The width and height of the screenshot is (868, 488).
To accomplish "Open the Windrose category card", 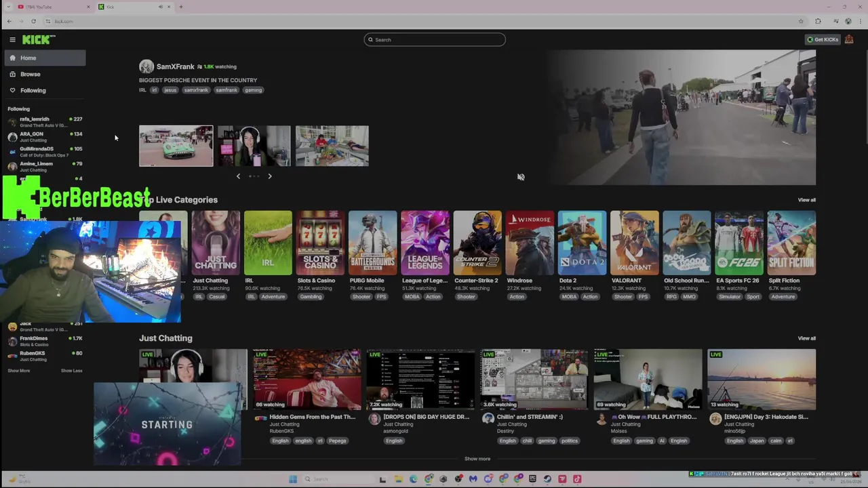I will pos(530,243).
